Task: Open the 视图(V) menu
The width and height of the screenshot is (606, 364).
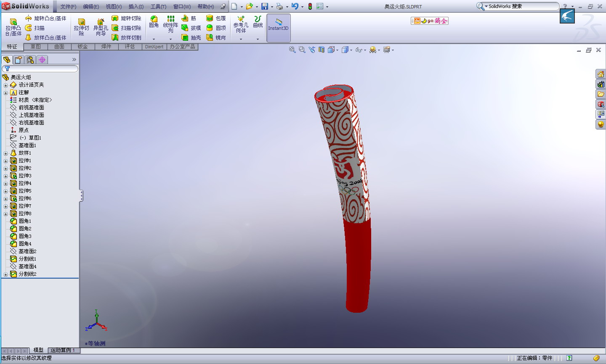Action: (114, 7)
